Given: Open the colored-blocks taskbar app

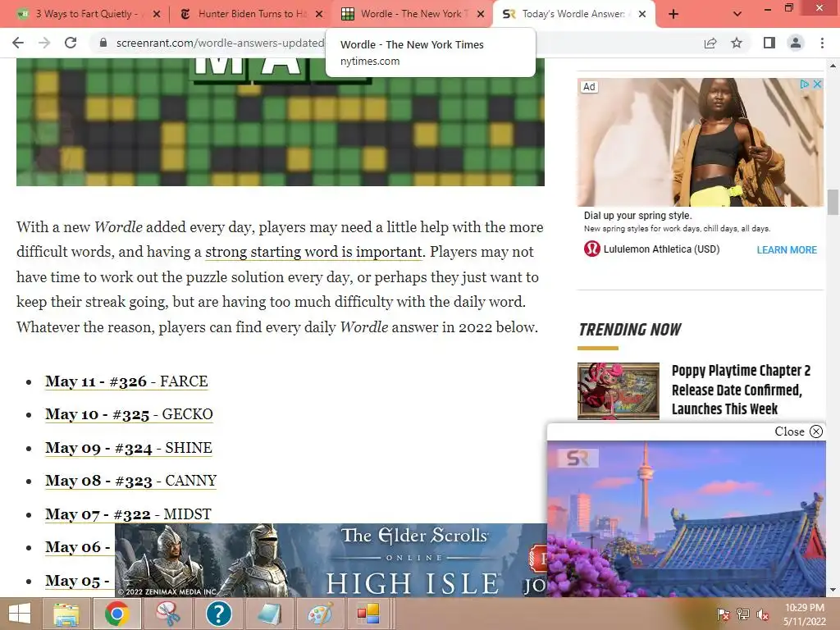Looking at the screenshot, I should (368, 614).
